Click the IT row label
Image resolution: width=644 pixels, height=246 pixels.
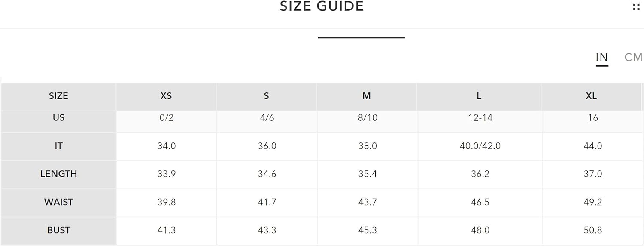(58, 146)
